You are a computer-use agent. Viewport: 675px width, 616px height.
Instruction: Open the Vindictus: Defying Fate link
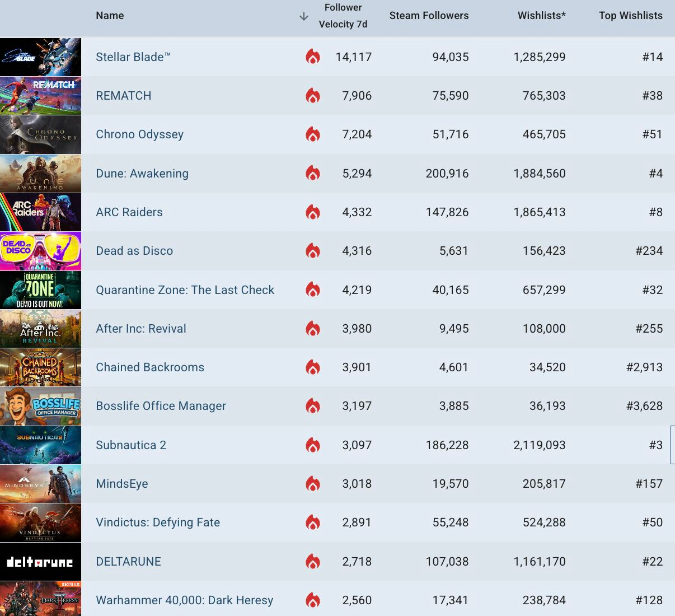click(x=158, y=522)
